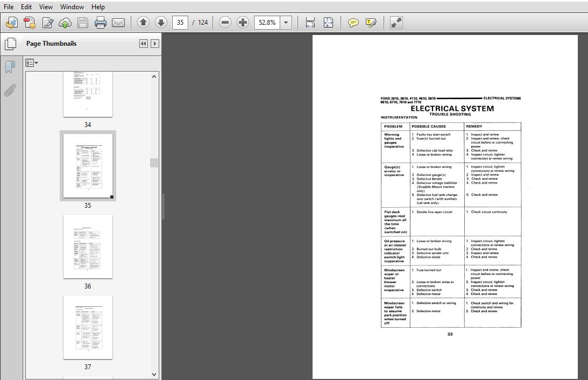Open the thumbnails options dropdown menu
This screenshot has width=588, height=380.
(32, 63)
